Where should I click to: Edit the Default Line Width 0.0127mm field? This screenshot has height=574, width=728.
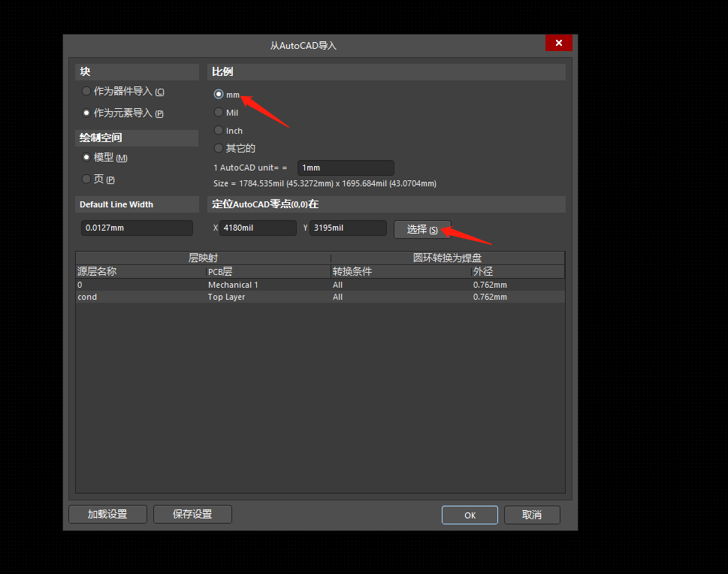point(137,228)
